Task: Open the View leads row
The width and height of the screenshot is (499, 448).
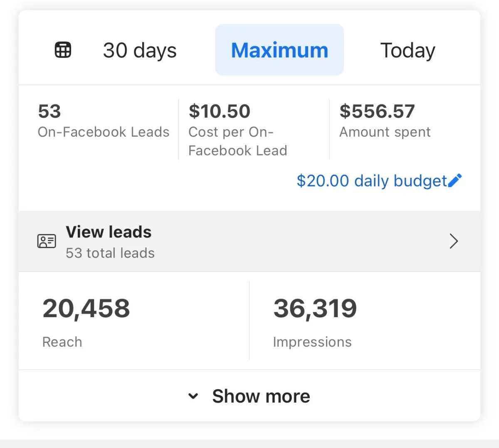Action: (249, 241)
